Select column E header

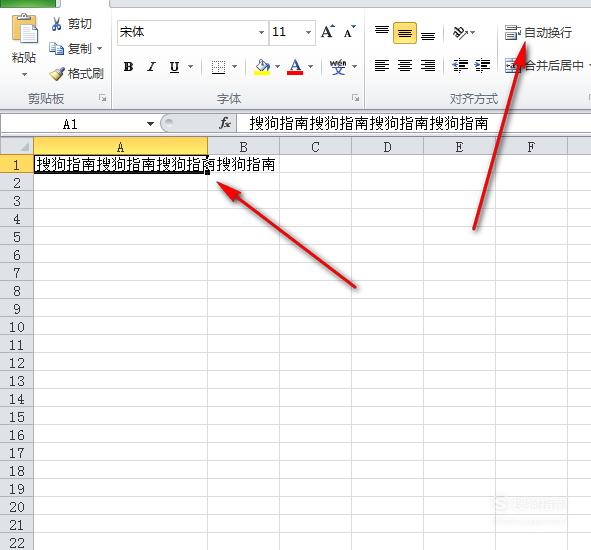coord(459,146)
